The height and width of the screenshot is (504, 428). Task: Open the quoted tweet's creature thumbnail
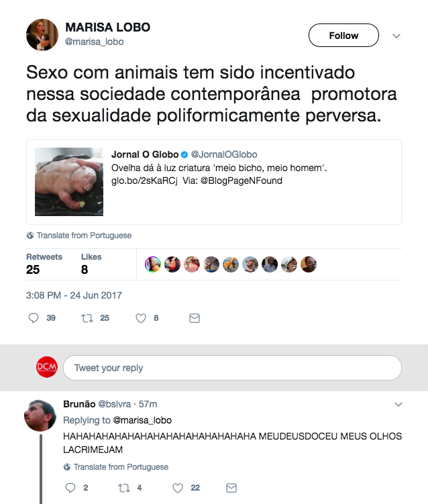click(x=69, y=182)
